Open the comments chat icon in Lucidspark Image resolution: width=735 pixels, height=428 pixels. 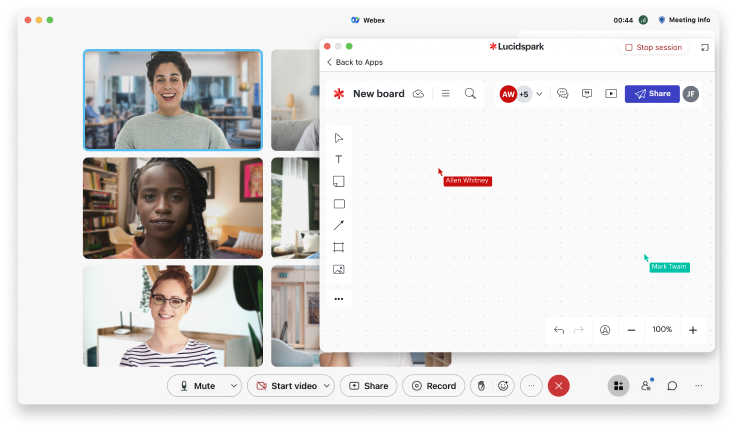click(x=563, y=94)
